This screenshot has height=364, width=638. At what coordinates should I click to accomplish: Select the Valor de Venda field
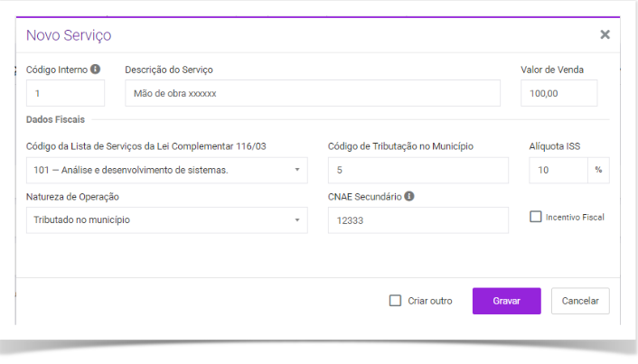(x=558, y=93)
